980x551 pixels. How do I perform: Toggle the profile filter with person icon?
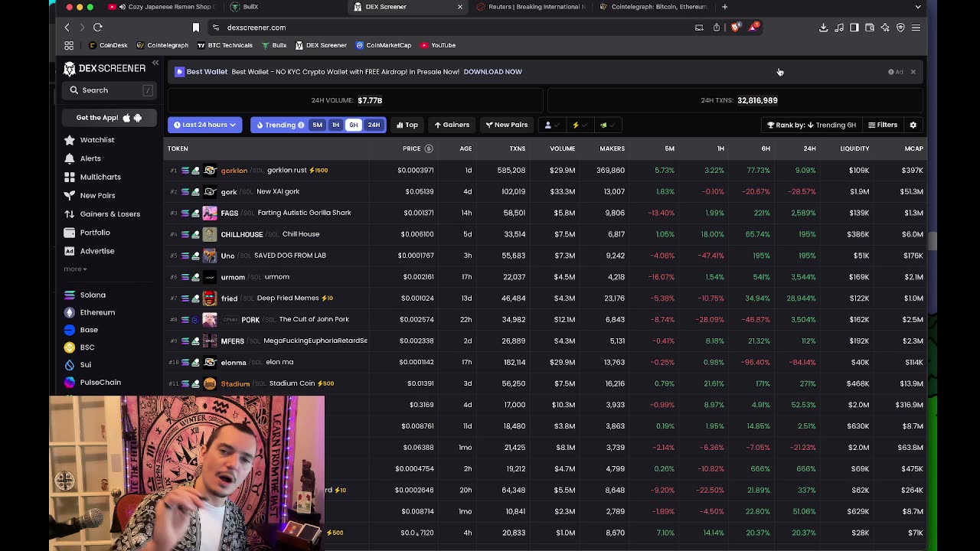point(551,125)
